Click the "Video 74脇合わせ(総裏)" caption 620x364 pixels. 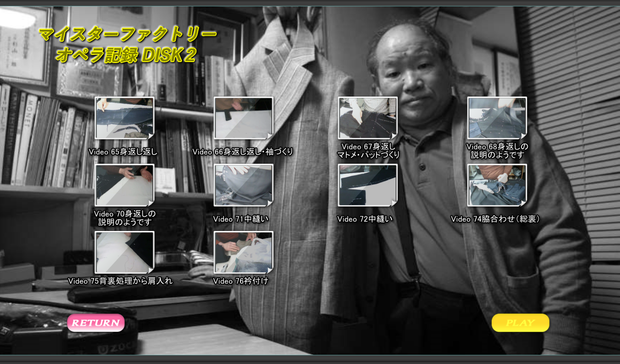point(495,219)
